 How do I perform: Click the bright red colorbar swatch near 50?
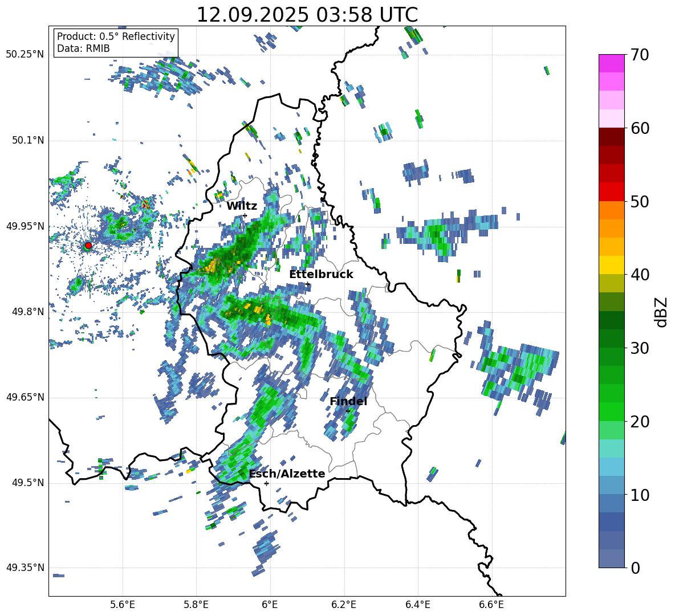point(611,192)
